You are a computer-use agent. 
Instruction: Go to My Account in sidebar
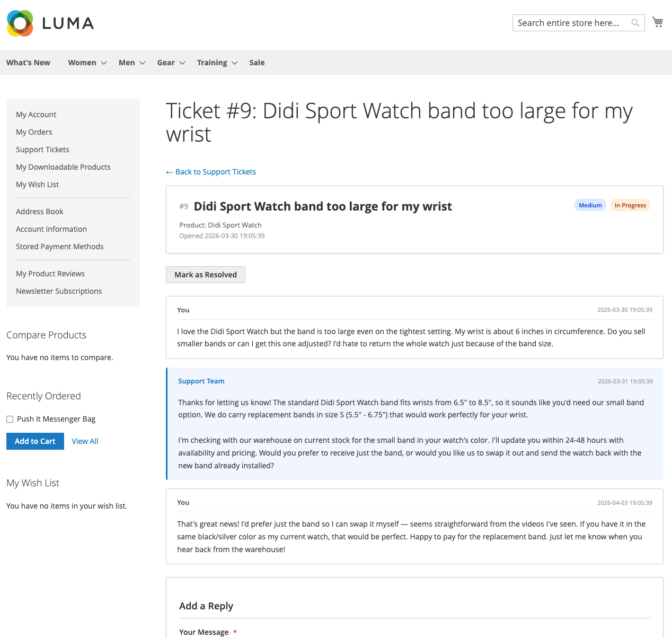click(36, 115)
